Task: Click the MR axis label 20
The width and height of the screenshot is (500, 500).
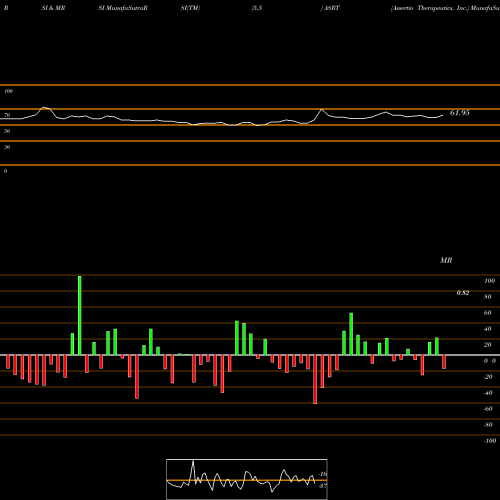Action: 488,345
